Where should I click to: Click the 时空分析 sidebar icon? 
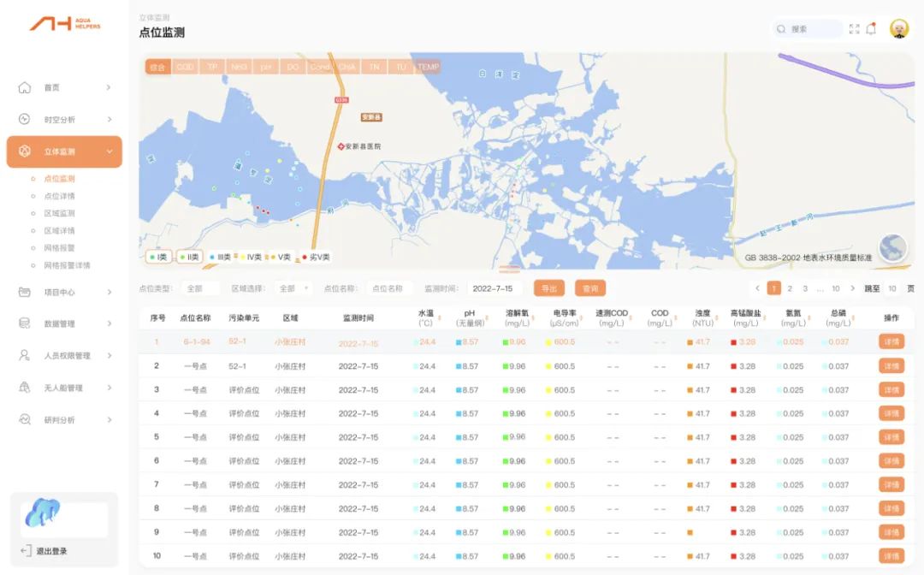pyautogui.click(x=25, y=120)
